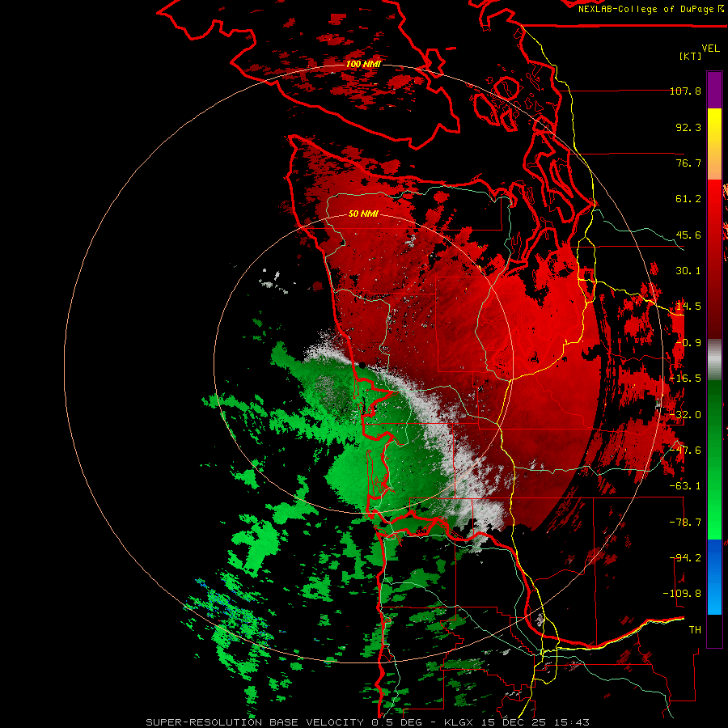Select the -0.9 legend value

pos(688,343)
